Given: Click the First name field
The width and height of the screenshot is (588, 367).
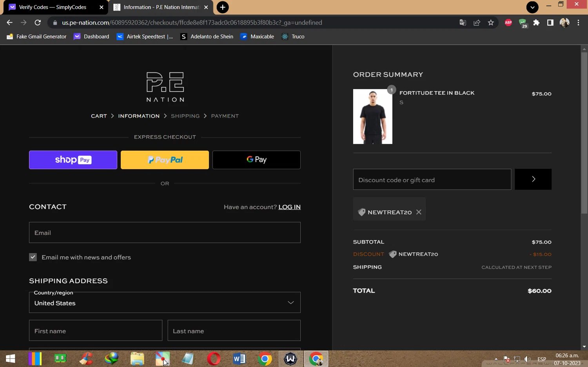Looking at the screenshot, I should tap(96, 331).
